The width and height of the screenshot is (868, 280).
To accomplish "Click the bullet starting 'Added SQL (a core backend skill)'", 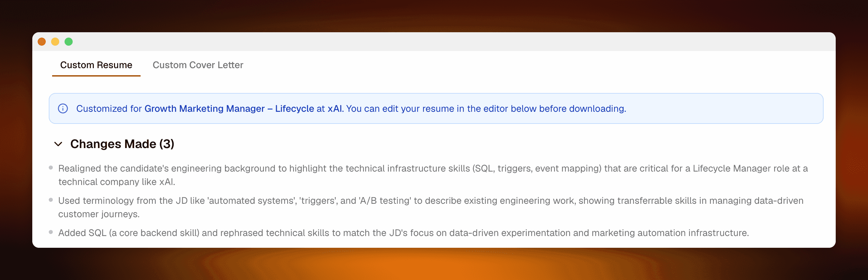I will (403, 233).
